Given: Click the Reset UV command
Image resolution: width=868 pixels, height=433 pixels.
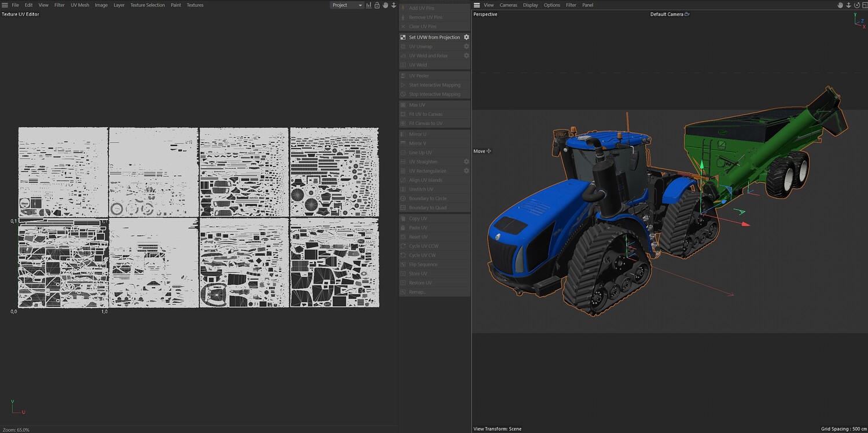Looking at the screenshot, I should (418, 237).
